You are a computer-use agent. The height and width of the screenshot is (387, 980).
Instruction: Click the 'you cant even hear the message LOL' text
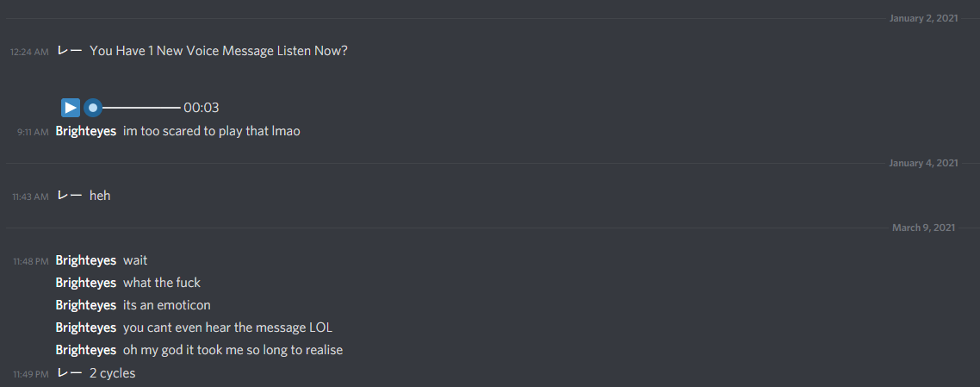coord(228,328)
